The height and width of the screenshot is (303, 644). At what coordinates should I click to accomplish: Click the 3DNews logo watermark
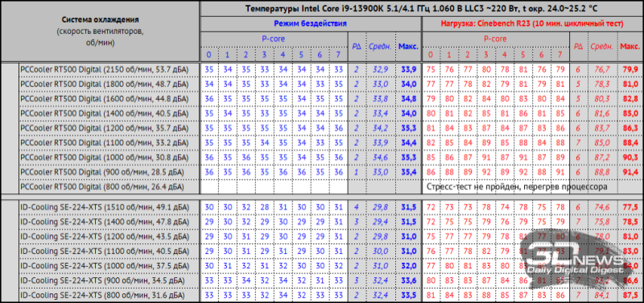[575, 258]
